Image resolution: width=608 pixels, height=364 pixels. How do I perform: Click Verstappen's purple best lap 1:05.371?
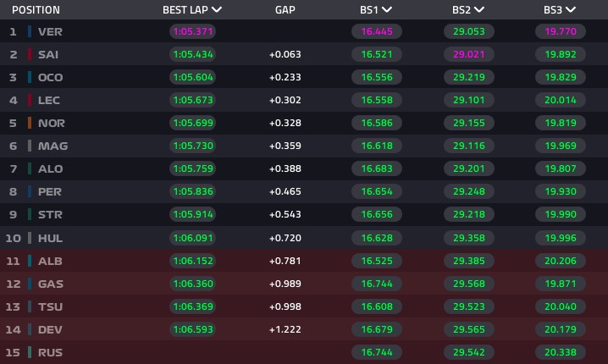click(x=192, y=31)
